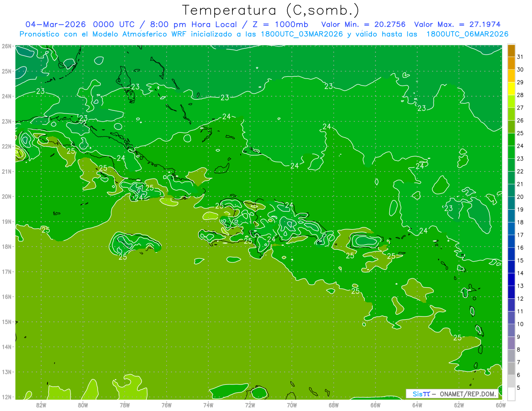Click the valid-until time "1800UTC_06MAR2026"
This screenshot has width=532, height=411.
[x=467, y=34]
